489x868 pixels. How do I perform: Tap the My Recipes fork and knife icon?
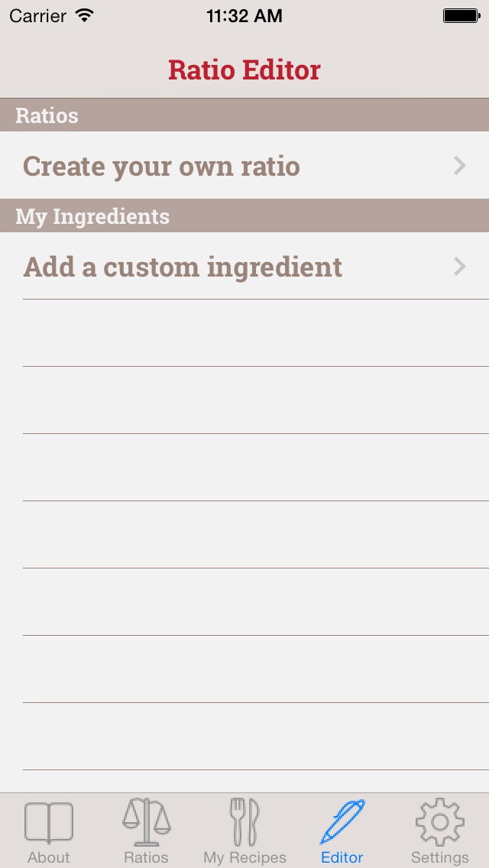pyautogui.click(x=244, y=821)
